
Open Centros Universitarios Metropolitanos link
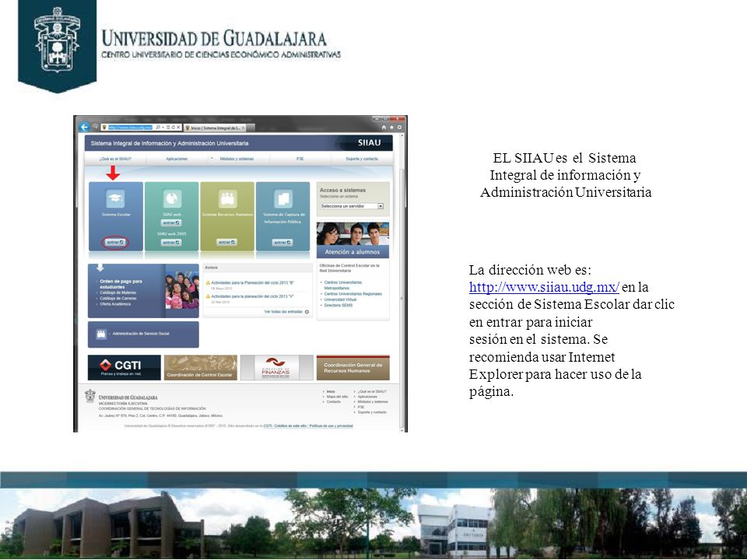click(x=343, y=285)
